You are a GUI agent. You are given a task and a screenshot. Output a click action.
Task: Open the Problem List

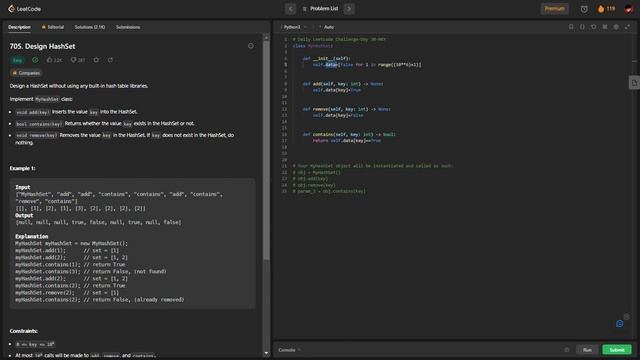coord(320,9)
